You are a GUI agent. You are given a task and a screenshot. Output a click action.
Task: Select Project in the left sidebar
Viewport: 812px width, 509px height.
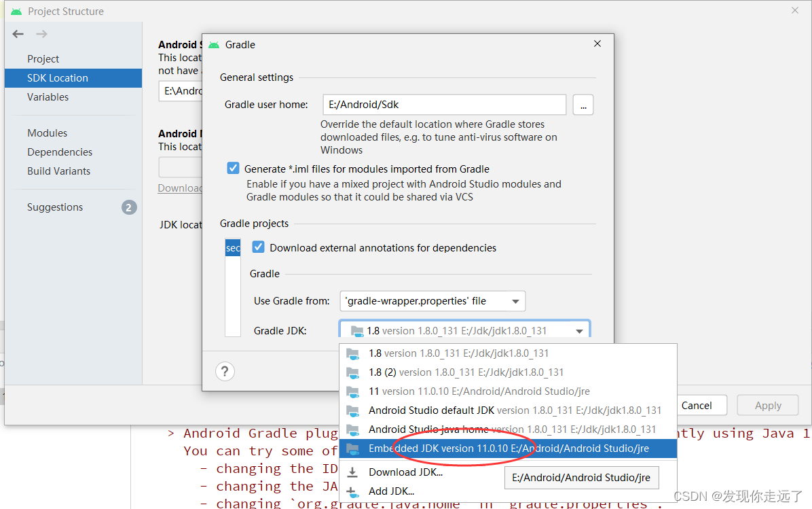pos(43,59)
